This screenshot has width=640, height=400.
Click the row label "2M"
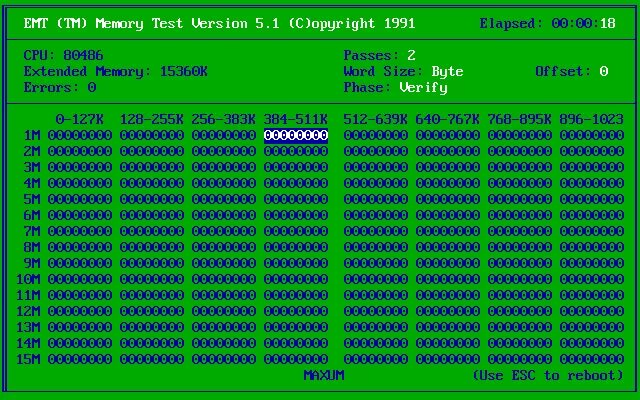pos(32,151)
